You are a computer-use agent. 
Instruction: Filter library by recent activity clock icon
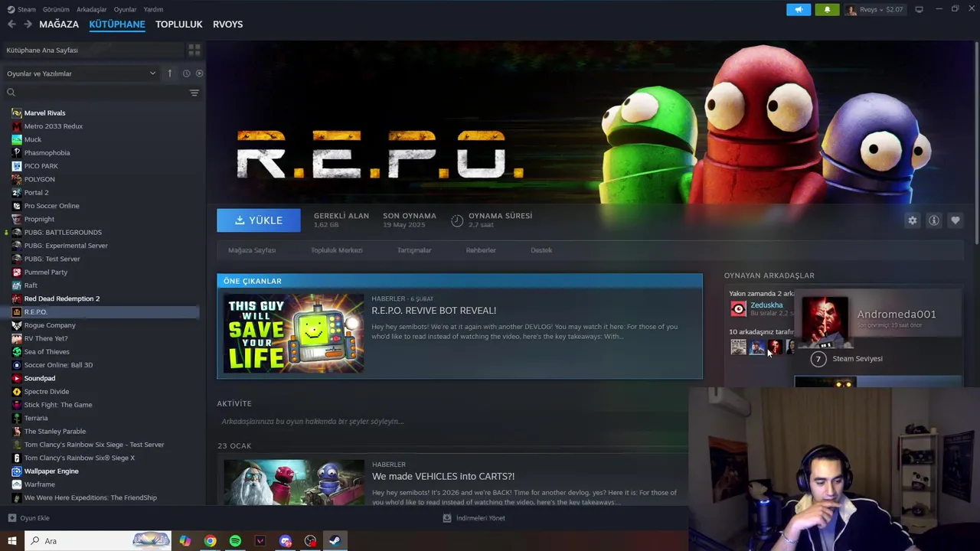pyautogui.click(x=186, y=73)
